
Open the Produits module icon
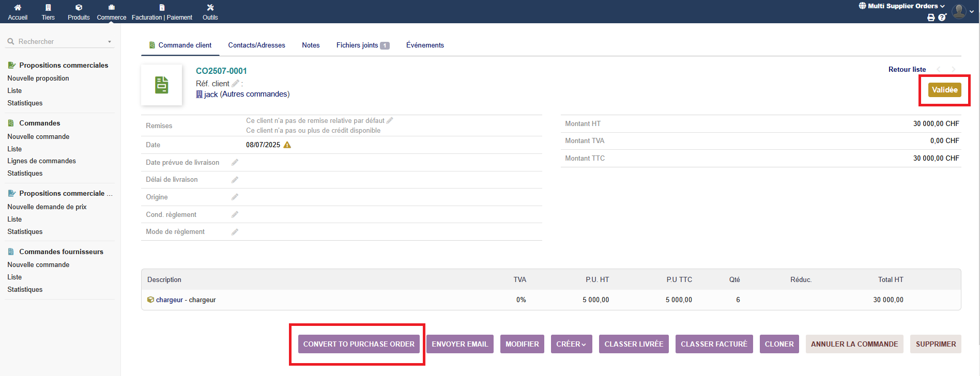pyautogui.click(x=79, y=8)
